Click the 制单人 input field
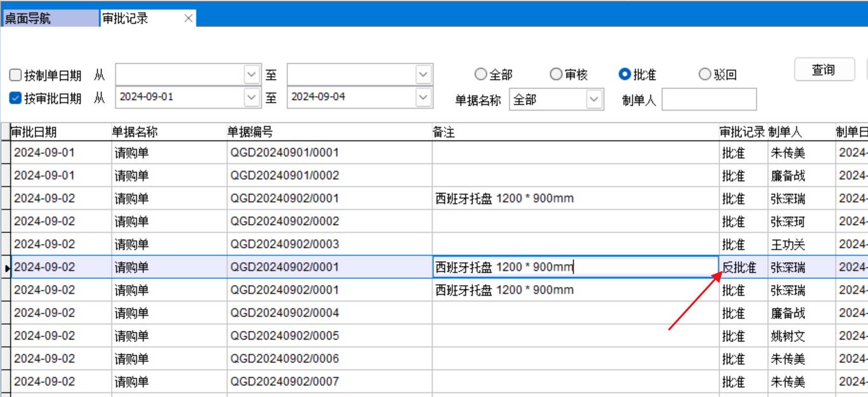Image resolution: width=868 pixels, height=397 pixels. (709, 99)
